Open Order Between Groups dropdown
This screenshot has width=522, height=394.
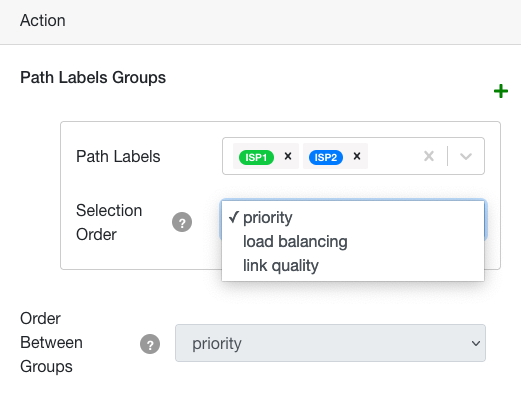pyautogui.click(x=330, y=343)
